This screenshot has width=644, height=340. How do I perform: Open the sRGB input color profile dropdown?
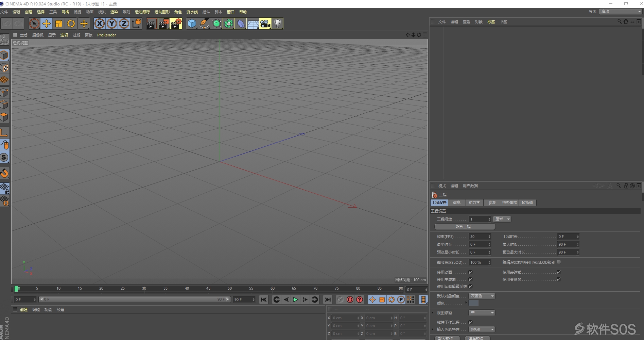click(482, 329)
